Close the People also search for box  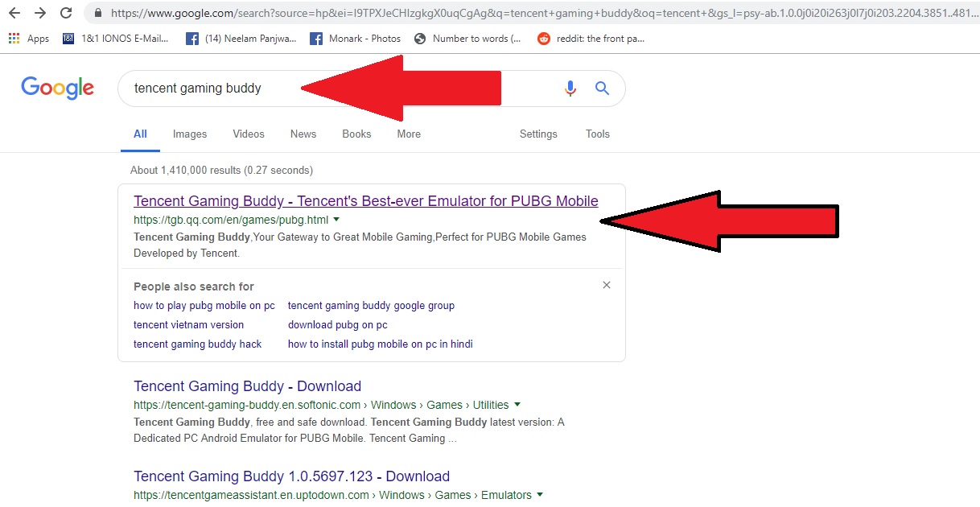[607, 285]
